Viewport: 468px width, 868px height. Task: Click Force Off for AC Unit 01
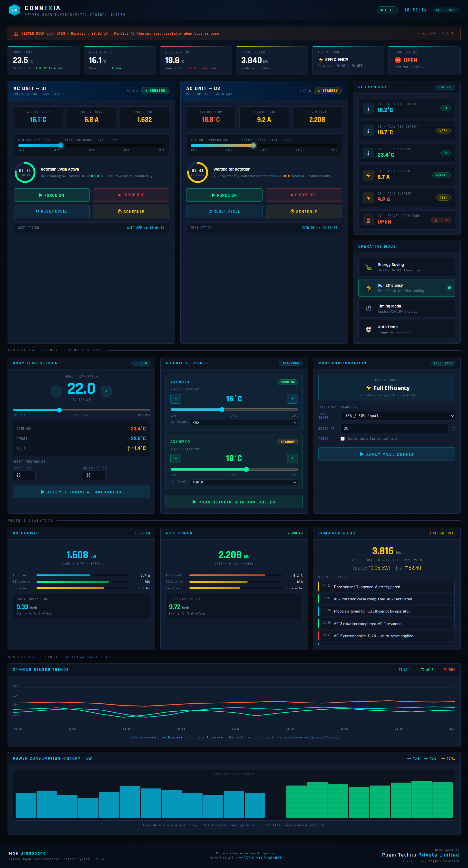[131, 195]
